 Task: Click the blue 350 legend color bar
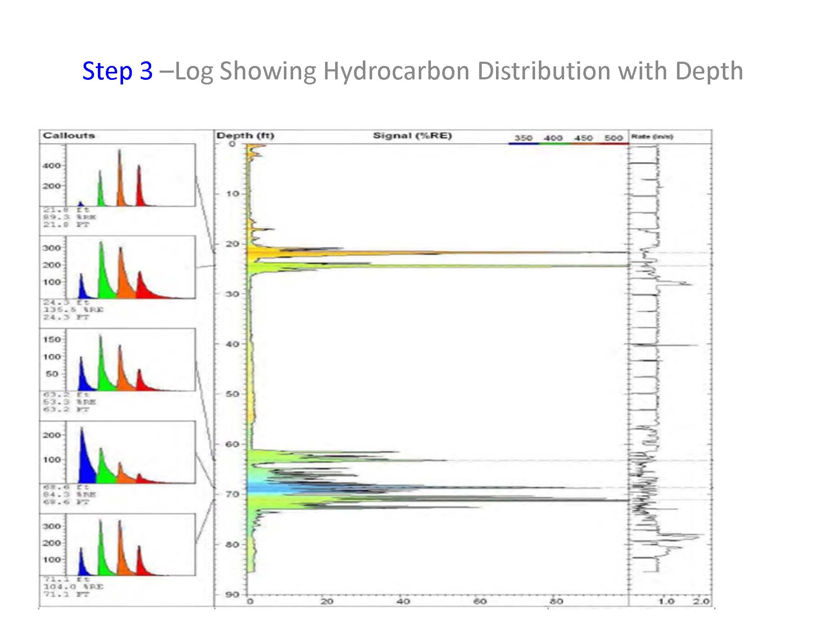523,144
